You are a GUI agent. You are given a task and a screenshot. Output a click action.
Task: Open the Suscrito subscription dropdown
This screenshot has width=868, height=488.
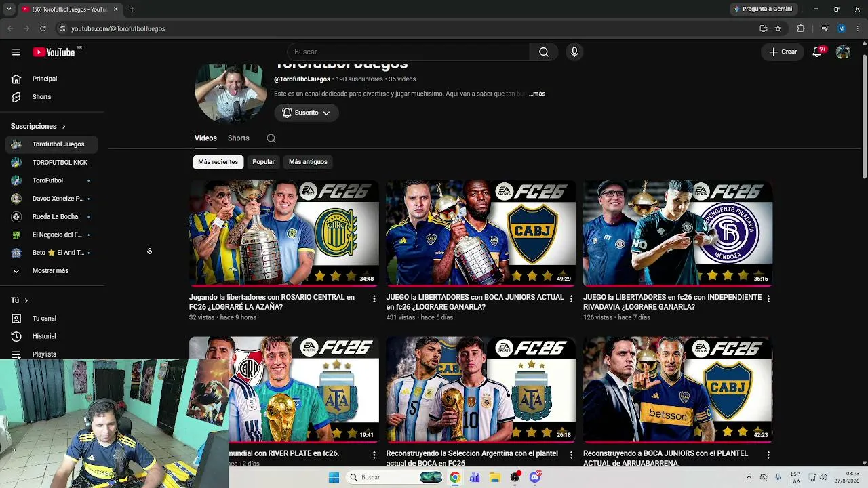click(307, 113)
